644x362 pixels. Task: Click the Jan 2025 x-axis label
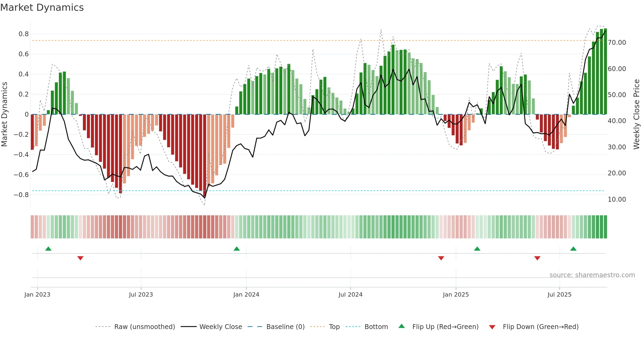pos(456,294)
